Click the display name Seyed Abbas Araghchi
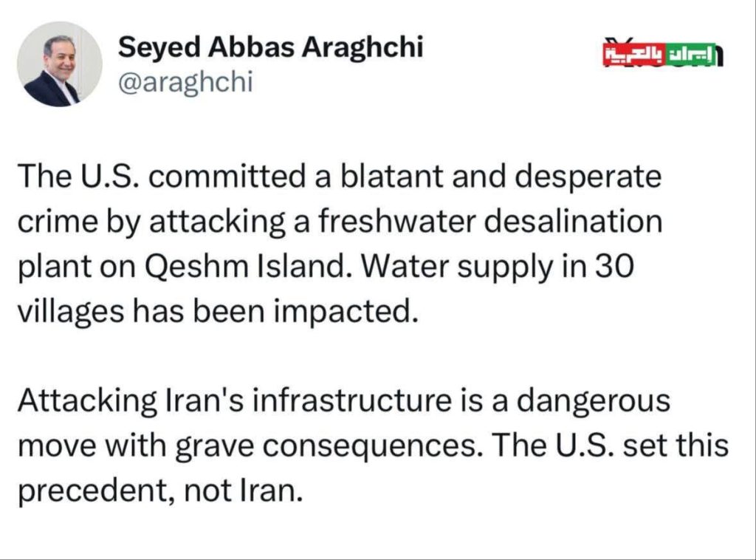756x560 pixels. click(270, 47)
